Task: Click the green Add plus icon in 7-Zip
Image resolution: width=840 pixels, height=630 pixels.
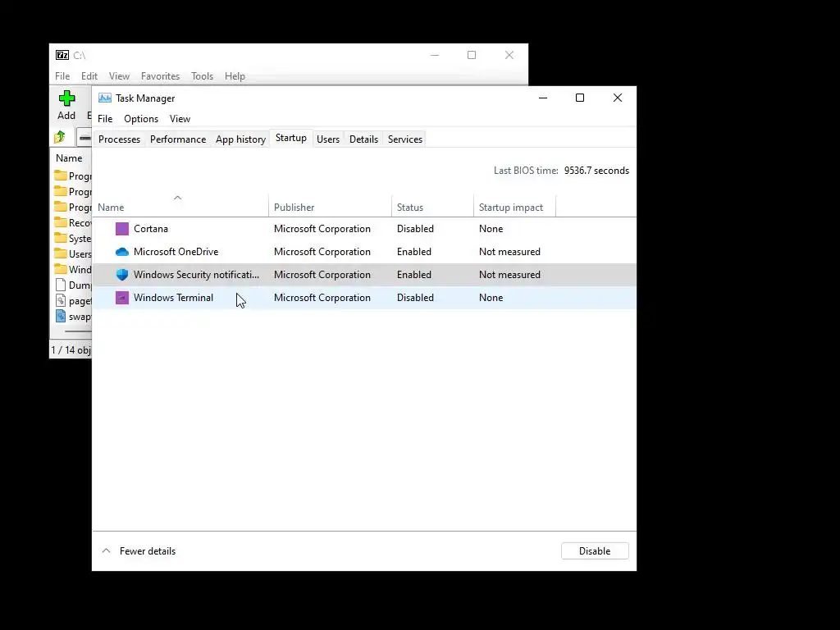Action: click(x=67, y=98)
